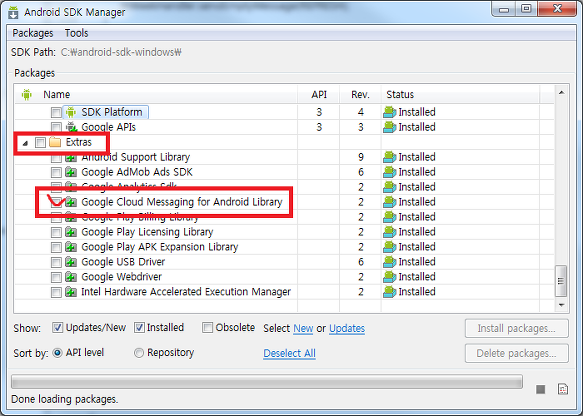Open the SDK Manager log icon
The image size is (583, 416).
(563, 389)
